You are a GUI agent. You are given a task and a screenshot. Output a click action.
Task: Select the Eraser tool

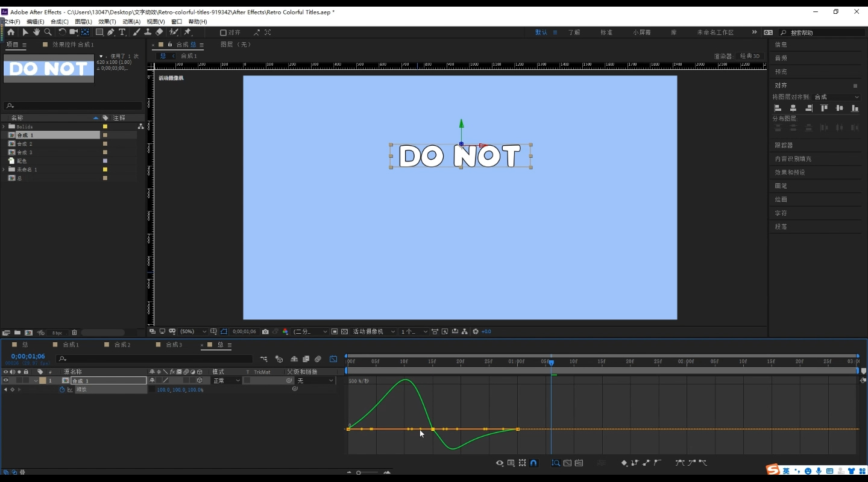point(159,32)
